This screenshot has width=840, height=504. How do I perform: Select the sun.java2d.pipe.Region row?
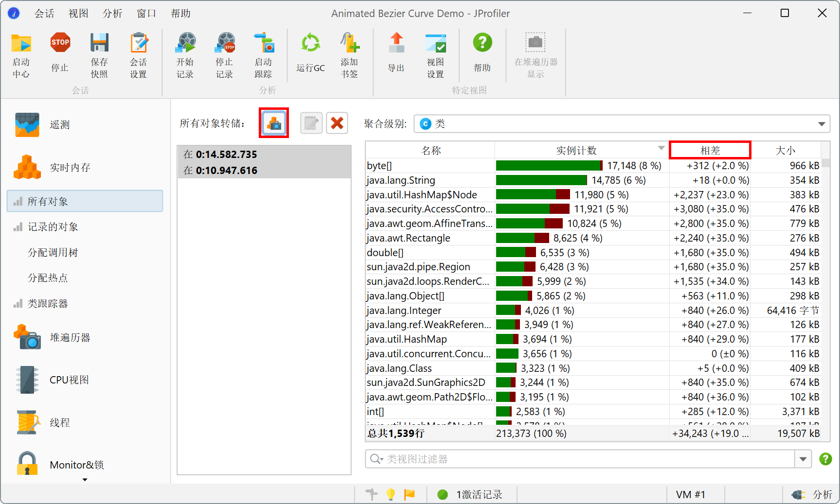click(x=593, y=267)
